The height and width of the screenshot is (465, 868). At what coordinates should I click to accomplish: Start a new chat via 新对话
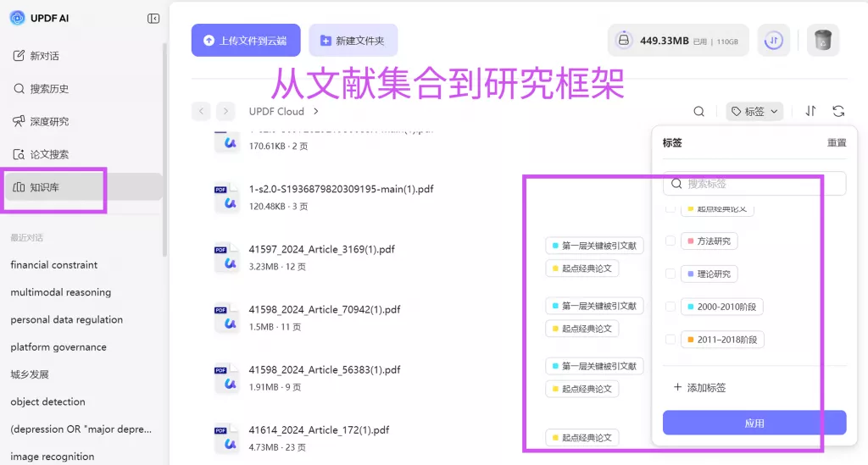[36, 56]
